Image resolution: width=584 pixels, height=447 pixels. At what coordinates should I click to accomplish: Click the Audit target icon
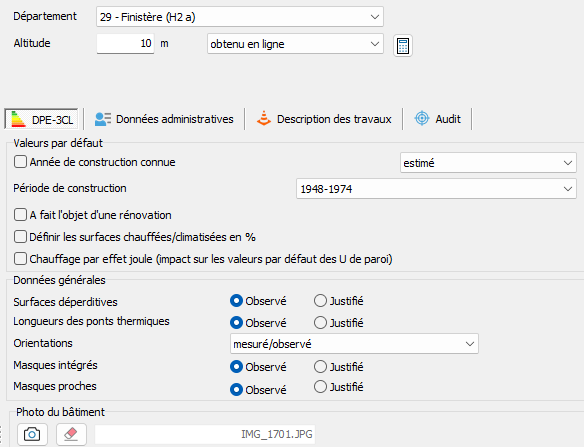coord(422,118)
